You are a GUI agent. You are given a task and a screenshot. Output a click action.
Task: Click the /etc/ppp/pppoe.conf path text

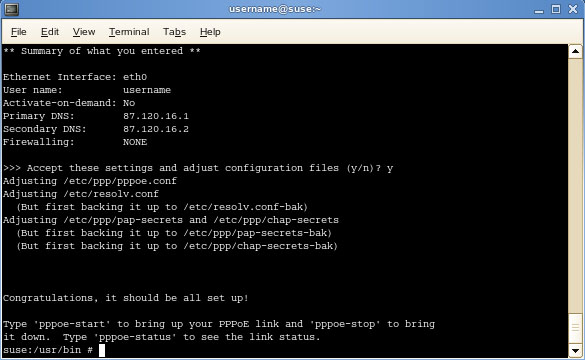120,181
